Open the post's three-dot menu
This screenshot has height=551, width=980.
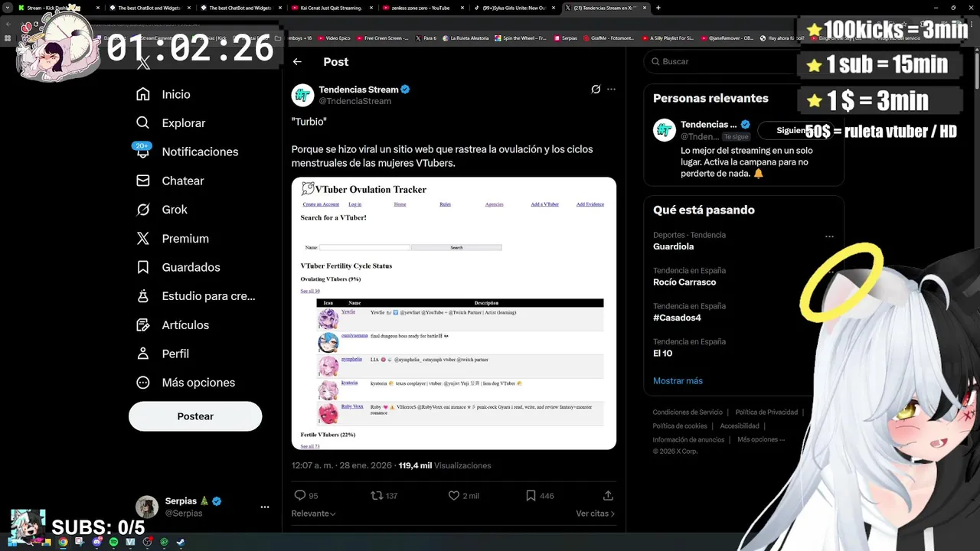click(x=611, y=90)
